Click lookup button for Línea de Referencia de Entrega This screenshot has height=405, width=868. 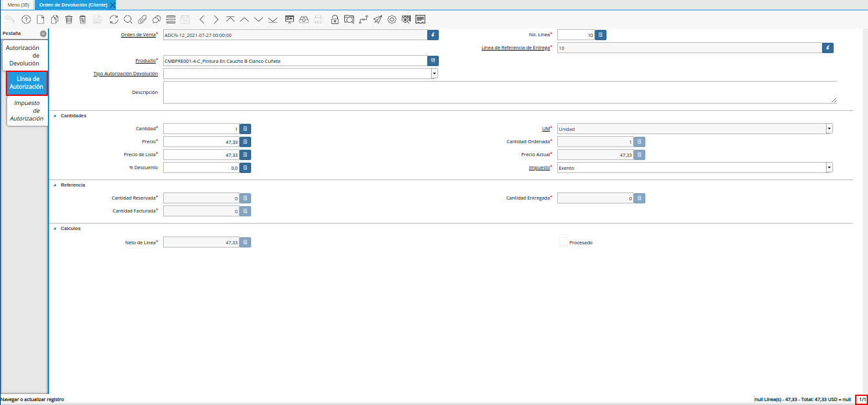pyautogui.click(x=828, y=48)
